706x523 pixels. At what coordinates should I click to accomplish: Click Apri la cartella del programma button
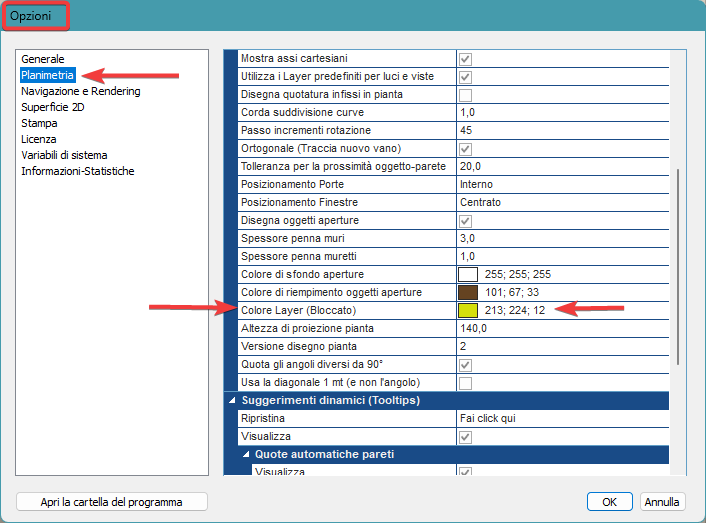click(x=112, y=502)
